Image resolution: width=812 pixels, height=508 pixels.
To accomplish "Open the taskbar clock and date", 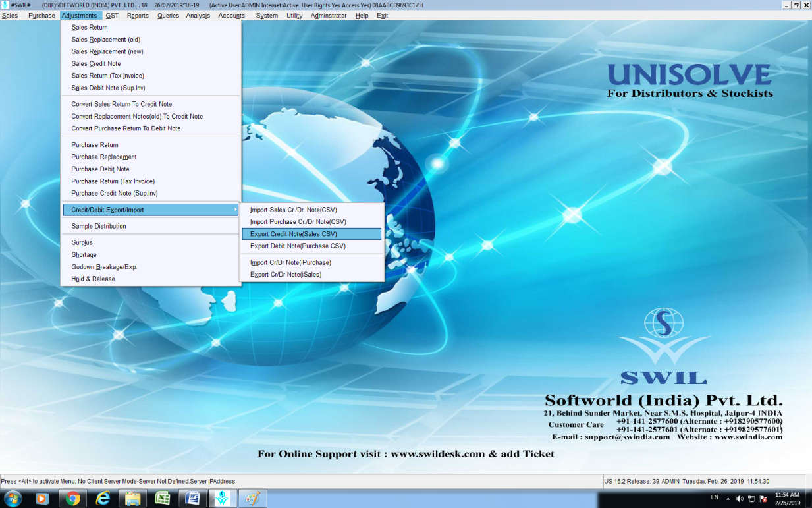I will [x=788, y=499].
